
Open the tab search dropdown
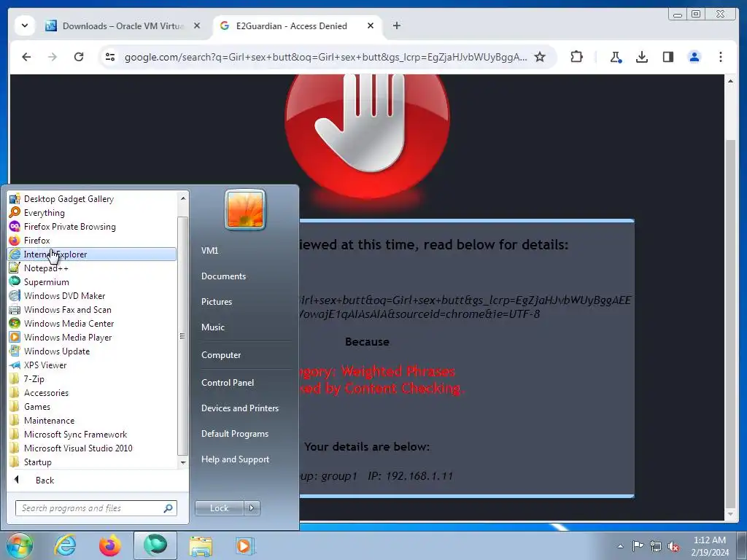(24, 26)
